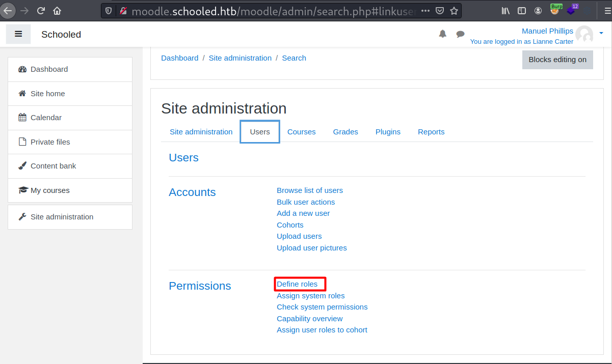
Task: Switch to the Courses tab
Action: [x=301, y=132]
